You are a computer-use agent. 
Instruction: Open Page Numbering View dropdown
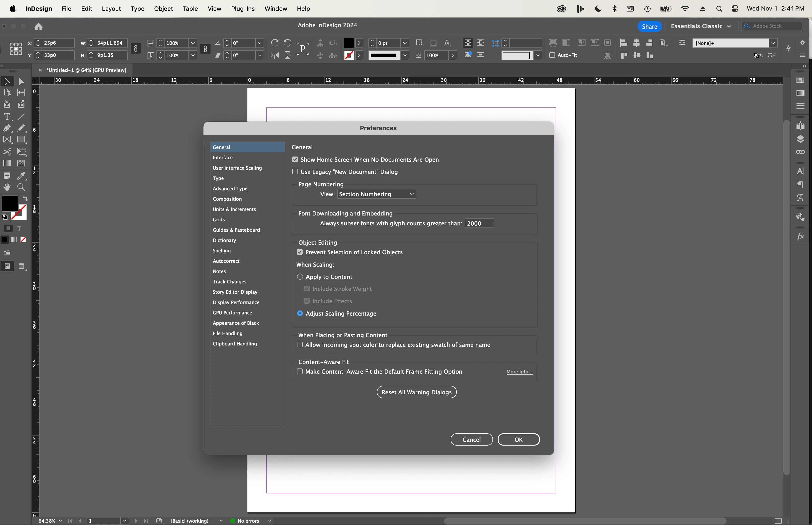(377, 194)
